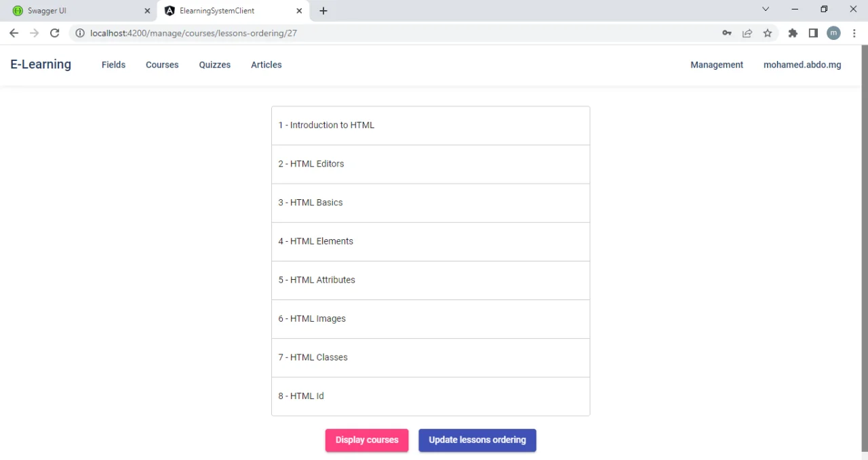Open the Chrome profile avatar
Viewport: 868px width, 460px height.
point(833,33)
